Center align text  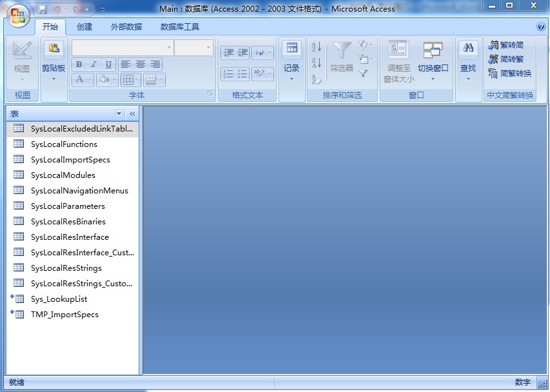click(x=141, y=64)
